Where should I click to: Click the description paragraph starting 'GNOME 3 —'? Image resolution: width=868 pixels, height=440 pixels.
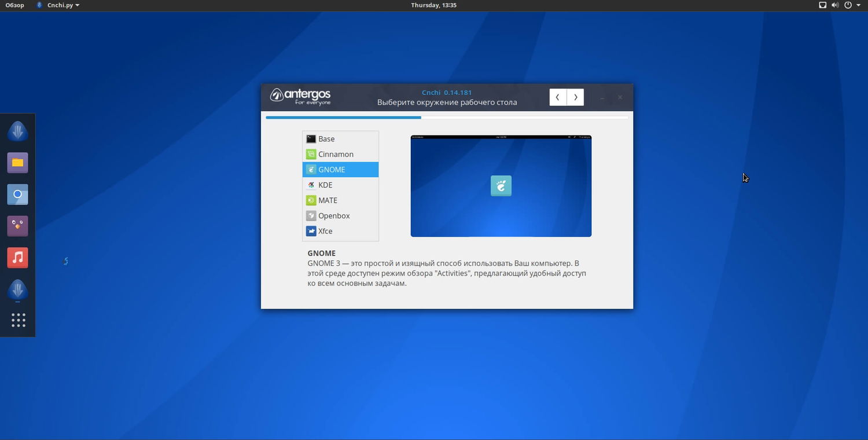pos(447,273)
